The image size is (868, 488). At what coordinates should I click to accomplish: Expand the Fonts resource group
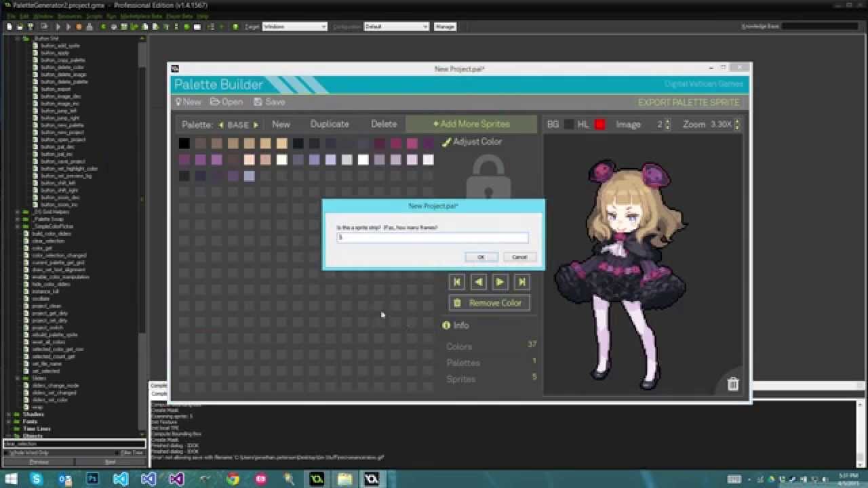(8, 422)
